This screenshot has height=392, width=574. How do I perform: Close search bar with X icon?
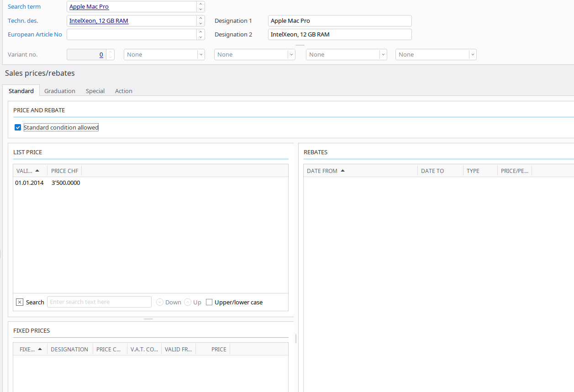20,302
